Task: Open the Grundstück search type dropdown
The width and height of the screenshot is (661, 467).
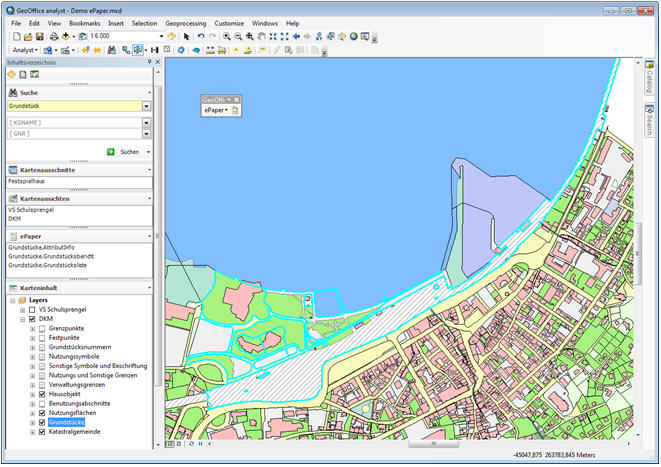Action: point(146,105)
